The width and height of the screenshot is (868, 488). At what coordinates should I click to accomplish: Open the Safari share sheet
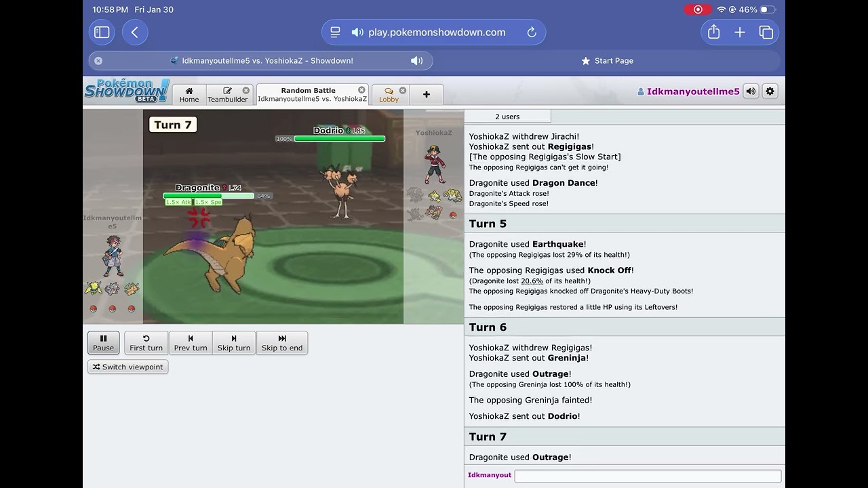(713, 32)
